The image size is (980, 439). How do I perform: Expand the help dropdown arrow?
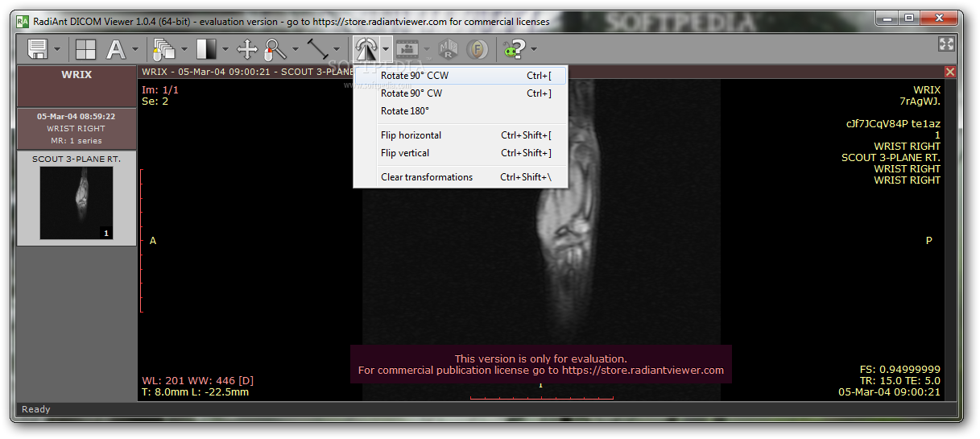(533, 50)
